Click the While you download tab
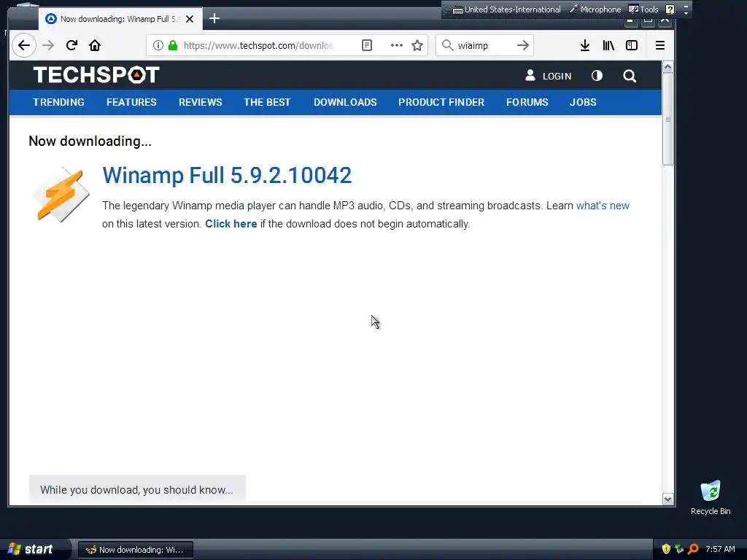The height and width of the screenshot is (560, 747). pyautogui.click(x=137, y=489)
